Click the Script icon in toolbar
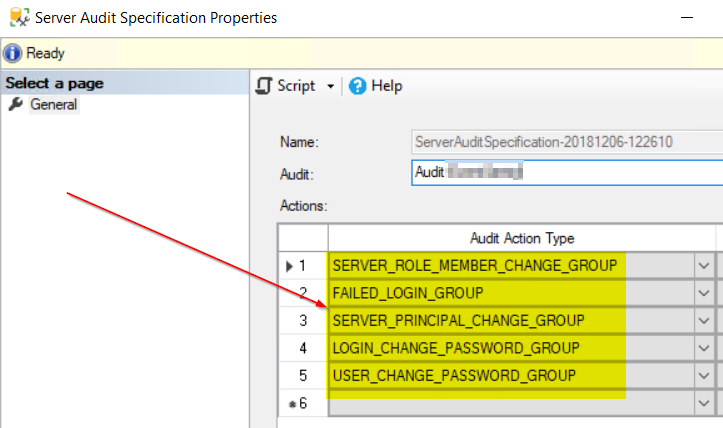Image resolution: width=723 pixels, height=428 pixels. pyautogui.click(x=264, y=86)
